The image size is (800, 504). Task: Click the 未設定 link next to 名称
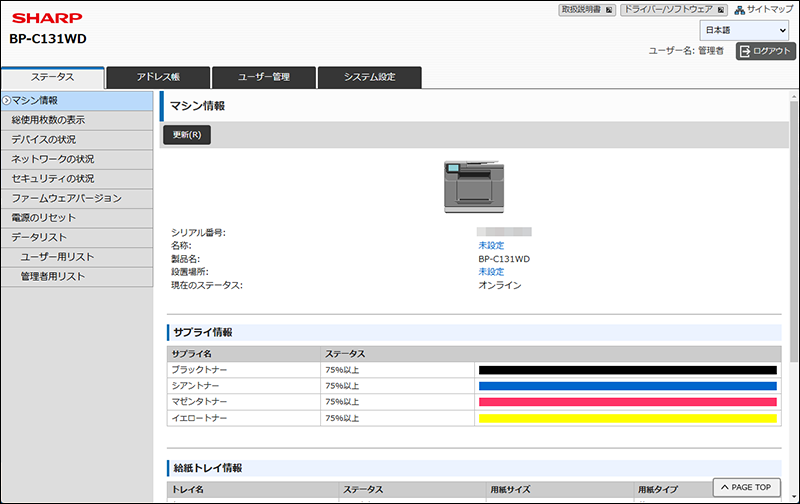[x=491, y=245]
